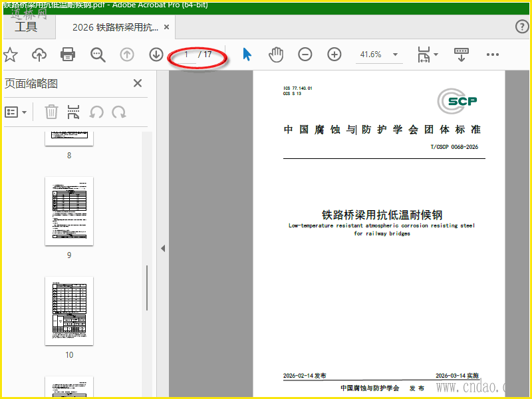
Task: Switch to the 工具 tab
Action: (26, 27)
